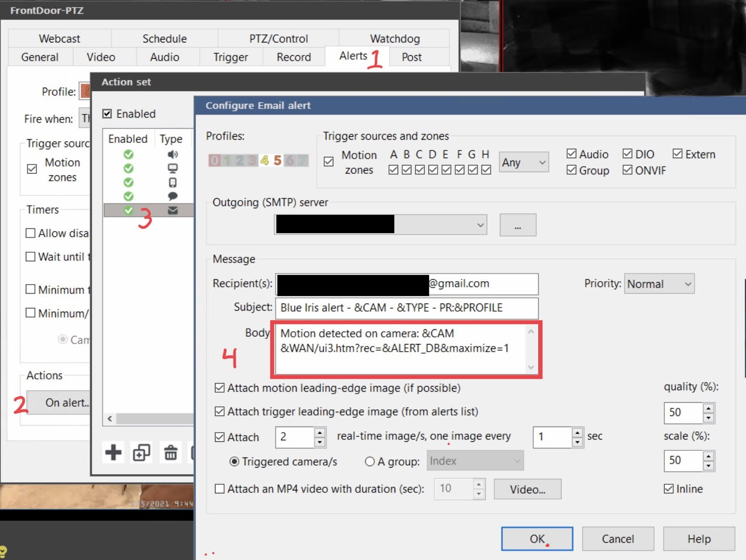The height and width of the screenshot is (560, 746).
Task: Increase the quality percent spinner
Action: point(708,408)
